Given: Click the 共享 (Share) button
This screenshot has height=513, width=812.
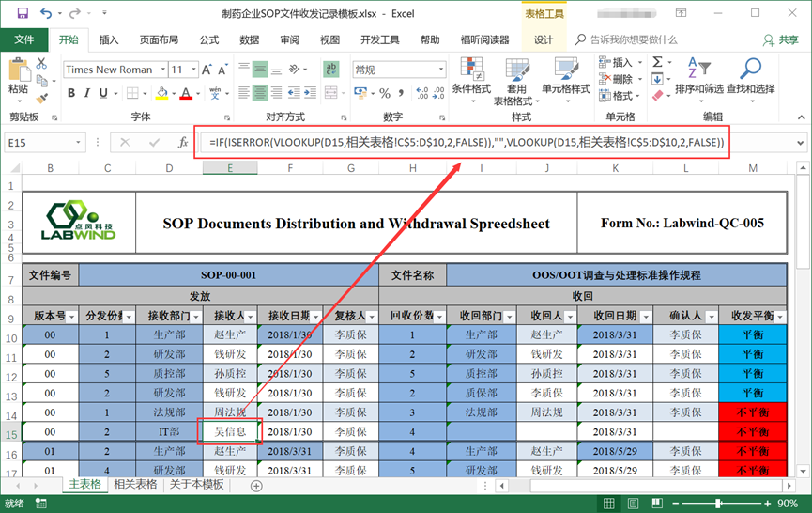Looking at the screenshot, I should tap(781, 40).
